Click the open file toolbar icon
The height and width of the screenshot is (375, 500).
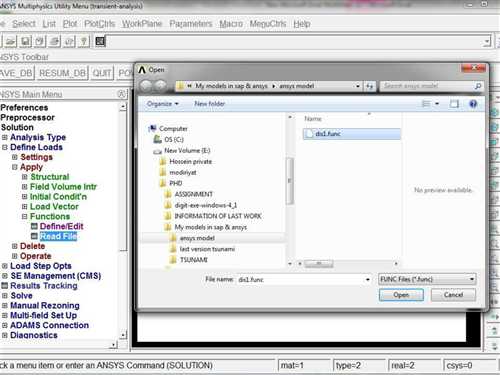10,41
